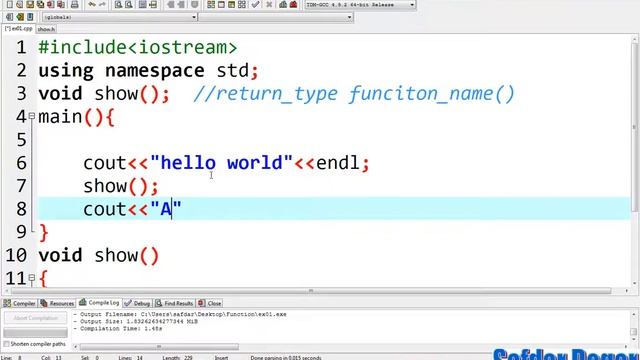Click the Compile Log tab icon

[x=83, y=302]
